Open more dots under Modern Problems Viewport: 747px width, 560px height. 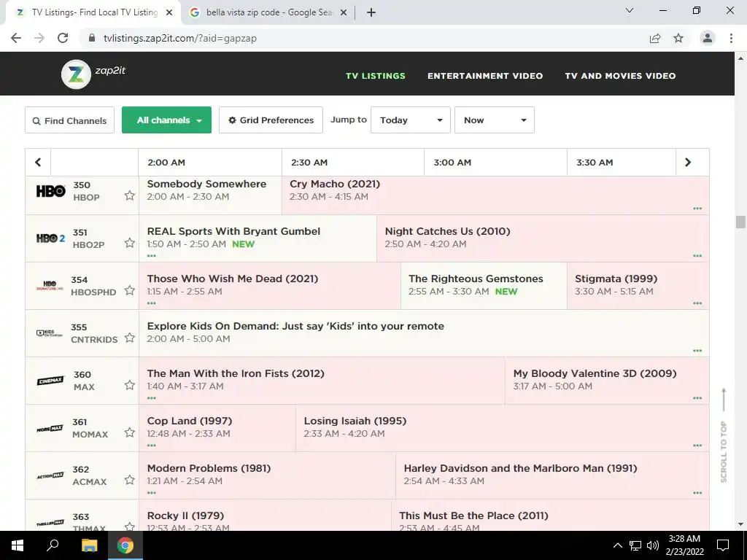tap(152, 493)
